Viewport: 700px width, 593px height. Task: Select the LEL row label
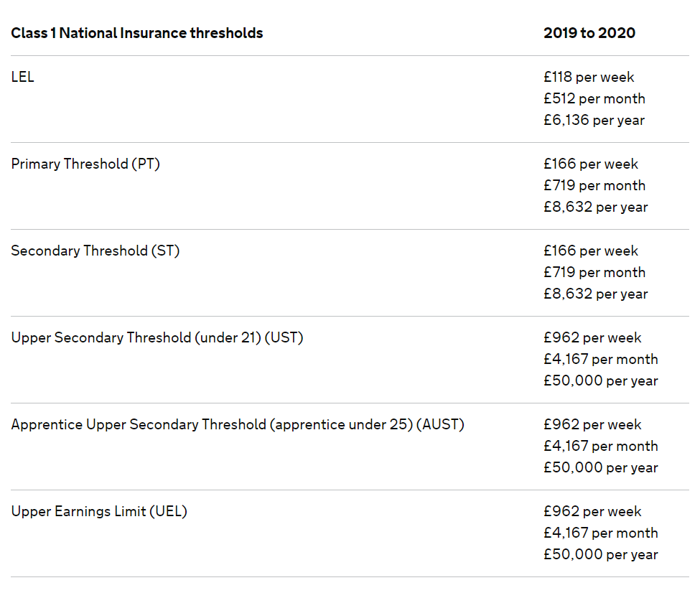22,77
